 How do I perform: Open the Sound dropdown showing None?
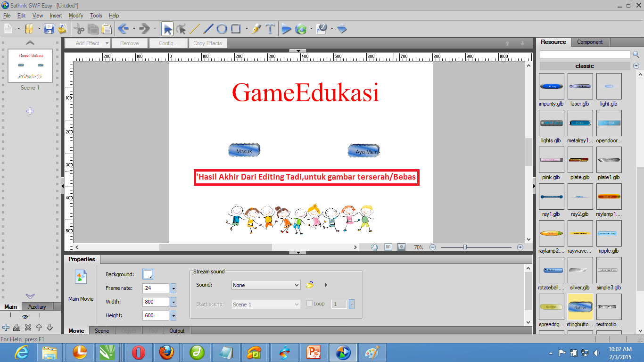[x=265, y=285]
